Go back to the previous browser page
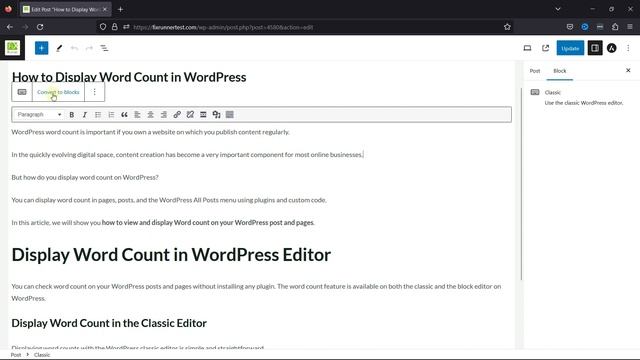This screenshot has width=640, height=360. point(10,27)
